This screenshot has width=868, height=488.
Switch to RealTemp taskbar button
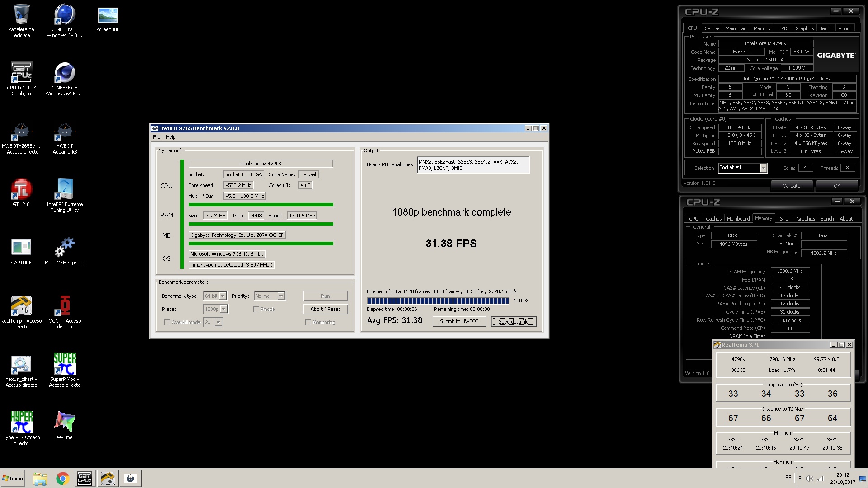[x=108, y=479]
